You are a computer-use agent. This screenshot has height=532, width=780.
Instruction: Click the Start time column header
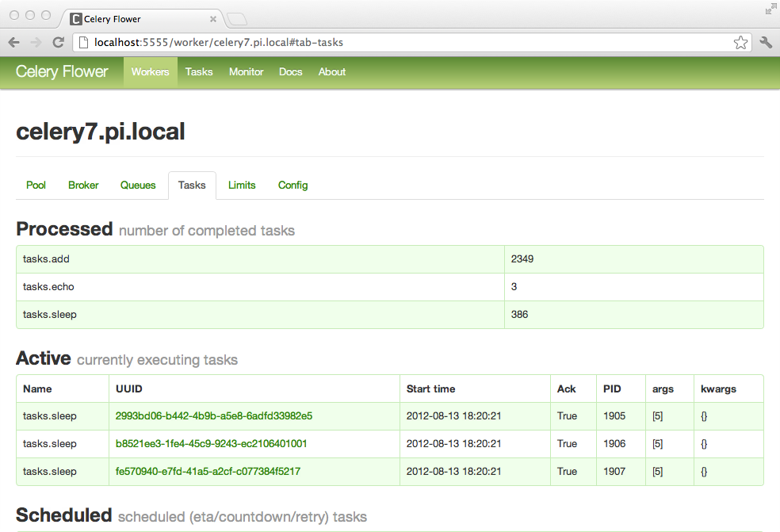pos(430,389)
